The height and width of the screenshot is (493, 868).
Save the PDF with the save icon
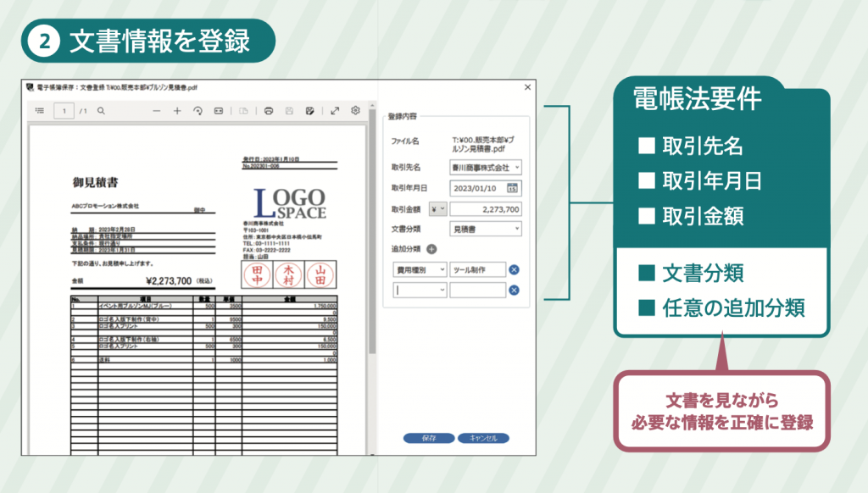tap(289, 110)
